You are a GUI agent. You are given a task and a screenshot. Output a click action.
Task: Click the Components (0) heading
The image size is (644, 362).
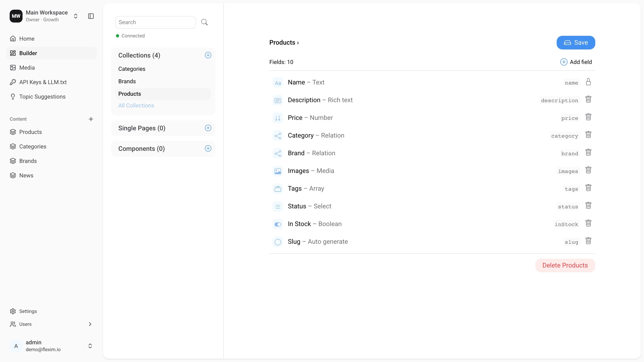tap(141, 149)
